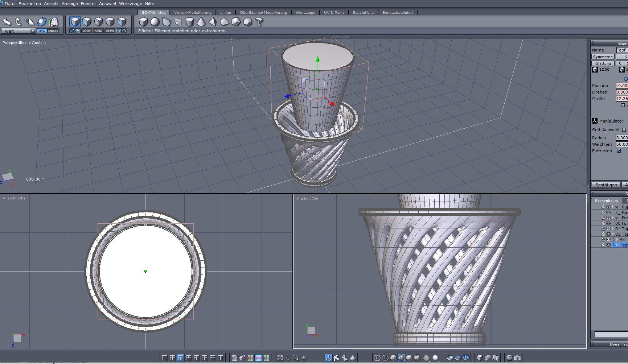The image size is (628, 364).
Task: Open the Werkzeuge menu
Action: click(130, 4)
